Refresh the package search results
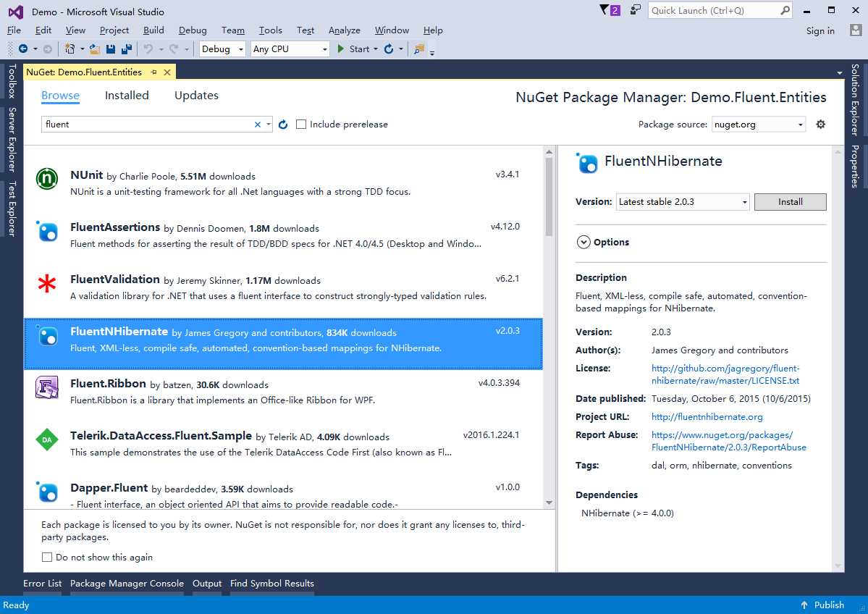 point(283,124)
